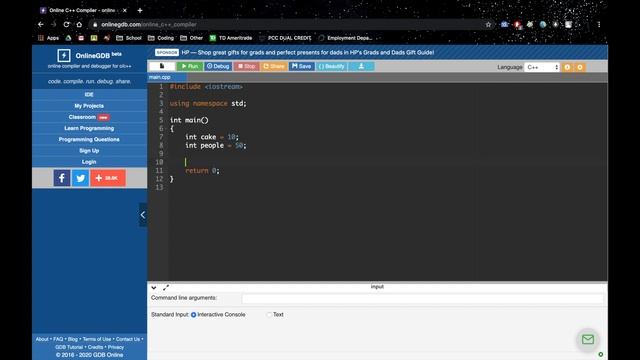
Task: Click code line 'int cake = 10;'
Action: tap(212, 137)
